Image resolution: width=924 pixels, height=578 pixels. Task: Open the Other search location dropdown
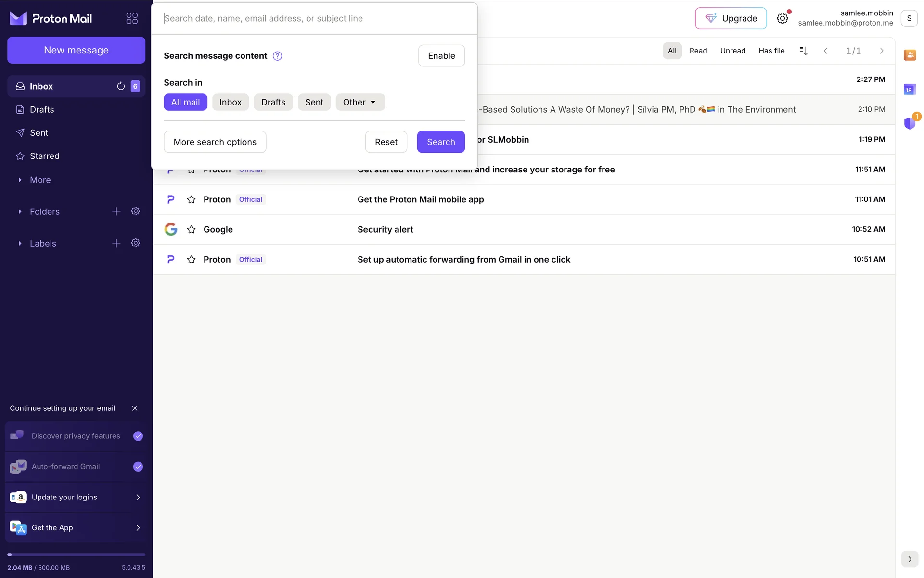pos(360,102)
